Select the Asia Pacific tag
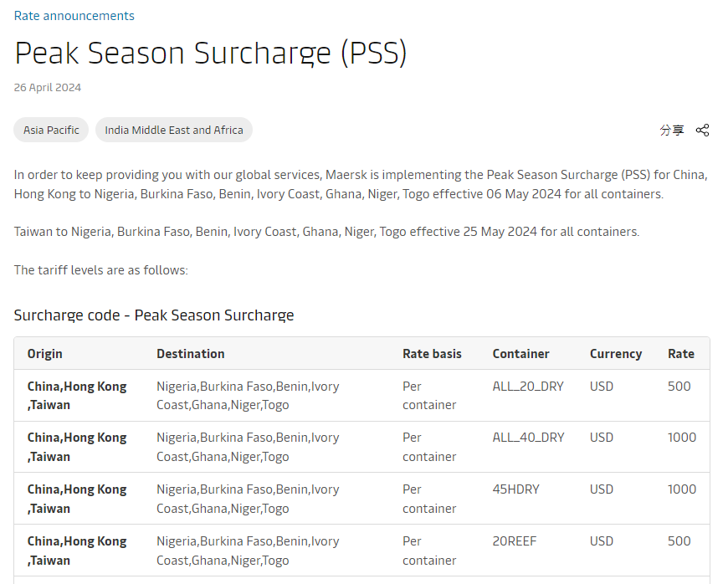728x584 pixels. tap(51, 130)
